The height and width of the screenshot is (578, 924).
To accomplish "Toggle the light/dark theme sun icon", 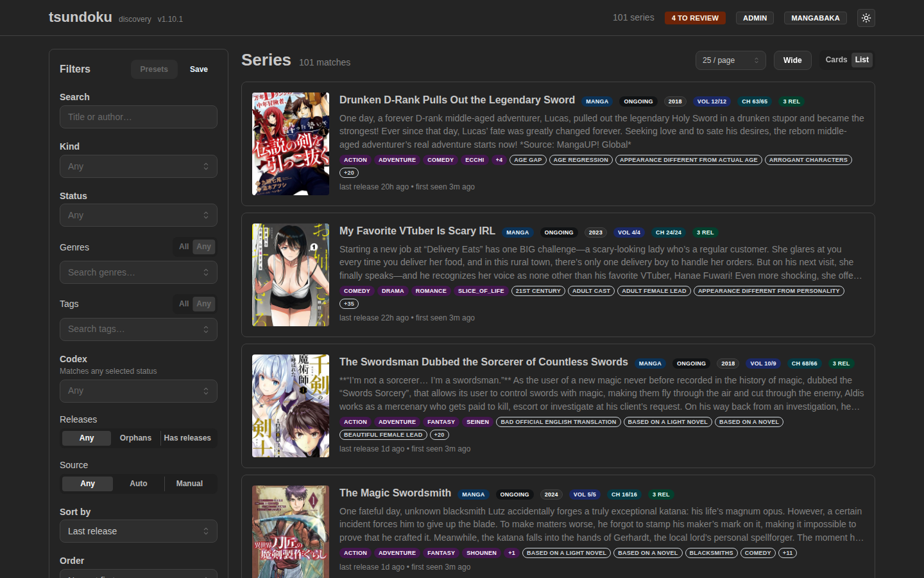I will pyautogui.click(x=866, y=18).
